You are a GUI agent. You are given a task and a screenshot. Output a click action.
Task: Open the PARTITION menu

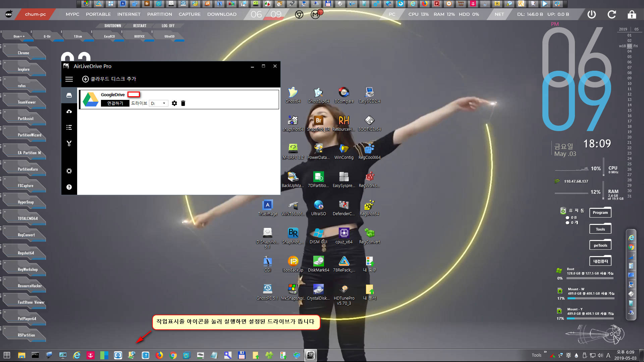click(x=160, y=14)
